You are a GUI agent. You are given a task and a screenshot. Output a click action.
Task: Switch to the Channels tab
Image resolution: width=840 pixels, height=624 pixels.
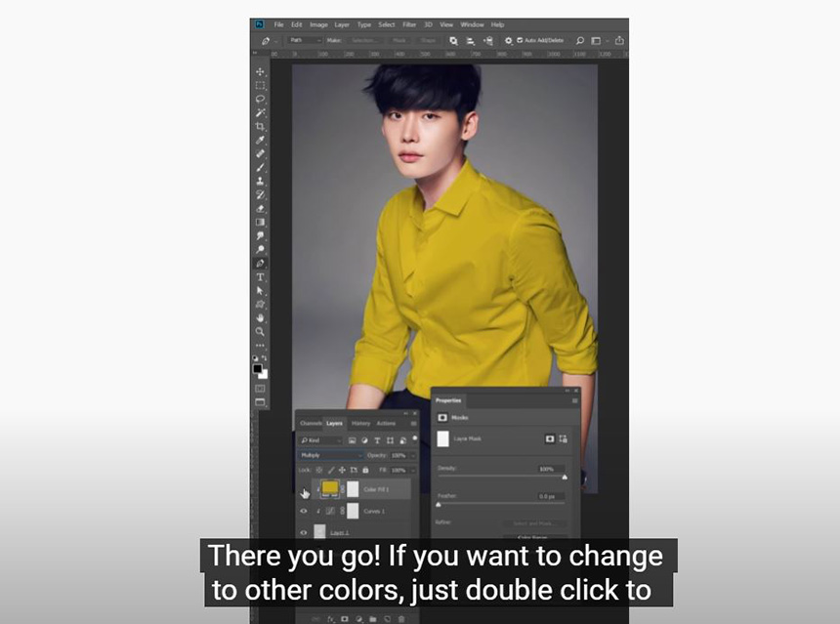coord(311,423)
